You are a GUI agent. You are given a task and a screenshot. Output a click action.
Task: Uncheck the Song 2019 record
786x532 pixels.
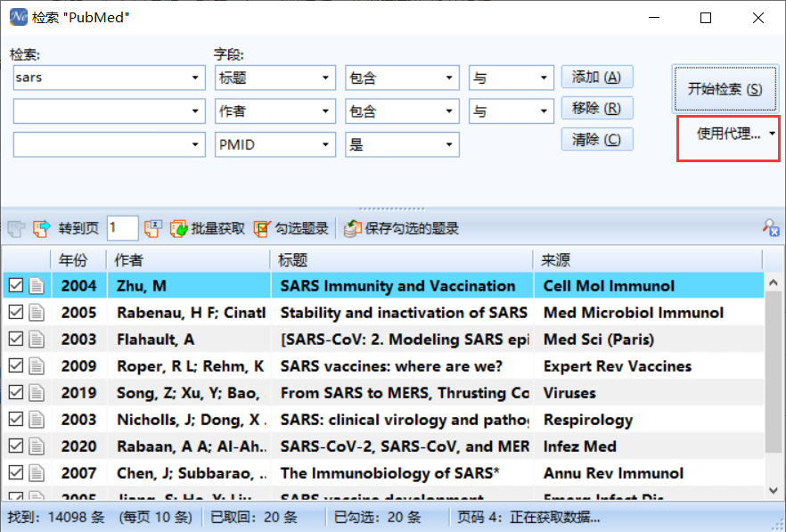pyautogui.click(x=16, y=392)
